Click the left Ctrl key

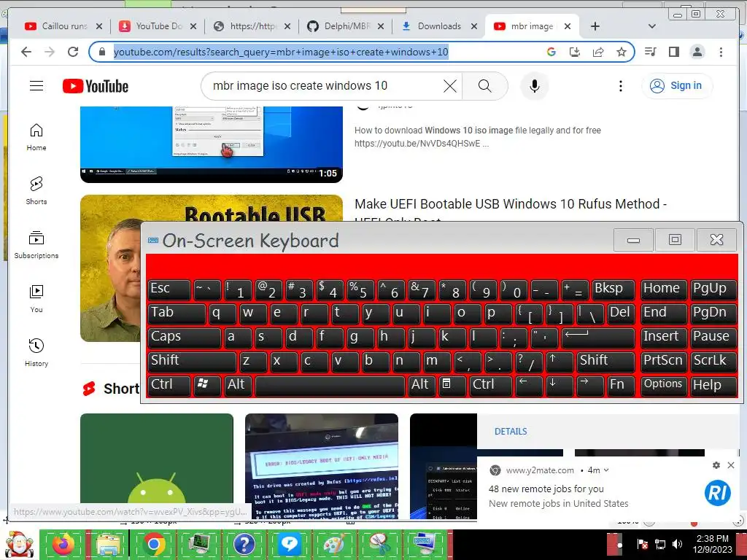point(169,386)
